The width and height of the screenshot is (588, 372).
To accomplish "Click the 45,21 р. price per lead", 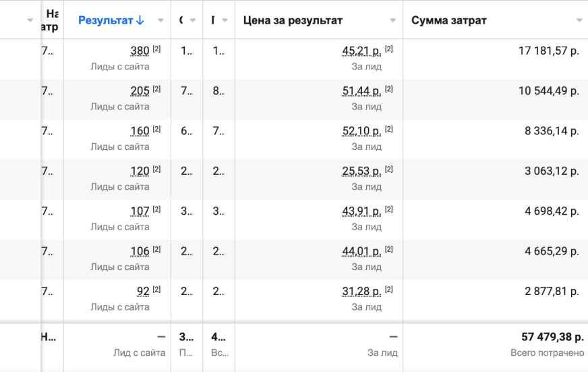I will coord(361,51).
